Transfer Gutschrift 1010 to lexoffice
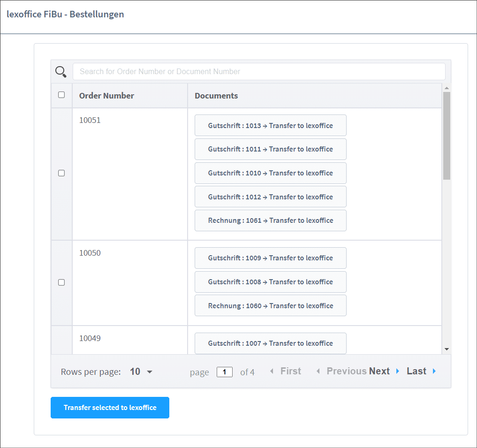 coord(271,173)
